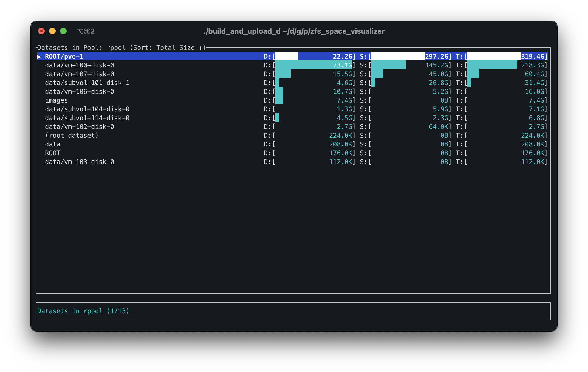Image resolution: width=588 pixels, height=372 pixels.
Task: Click the selection arrow beside ROOT/pve-1
Action: [39, 57]
